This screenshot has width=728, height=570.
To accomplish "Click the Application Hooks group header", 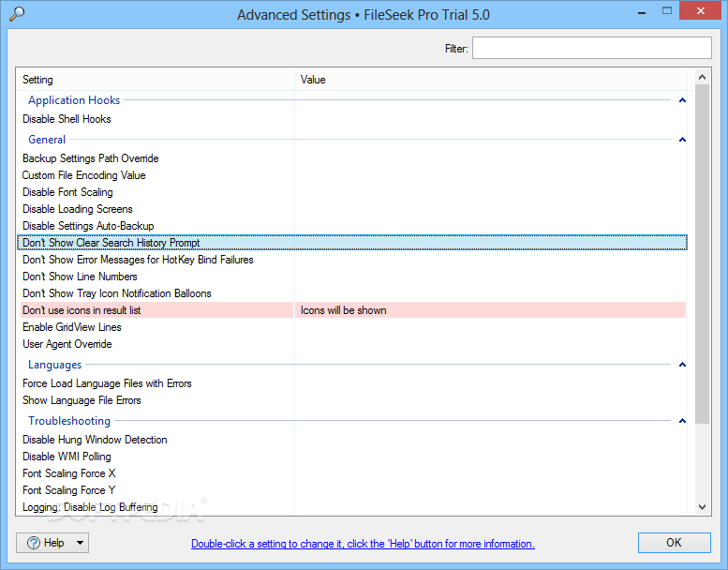I will (x=74, y=100).
